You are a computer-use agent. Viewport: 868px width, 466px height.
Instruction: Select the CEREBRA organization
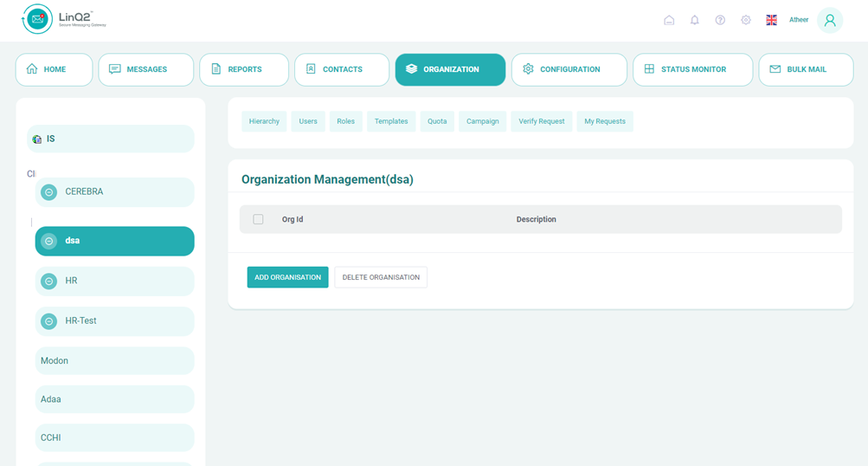(114, 192)
